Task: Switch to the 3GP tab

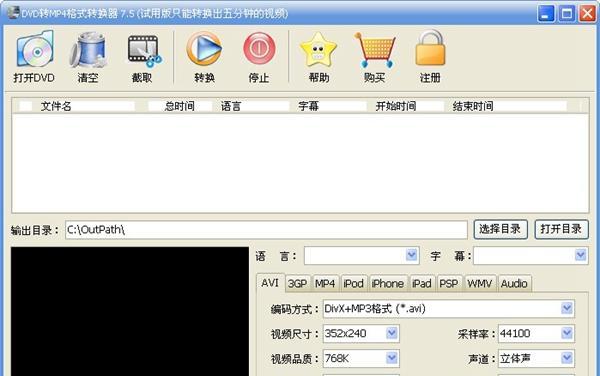Action: pyautogui.click(x=297, y=284)
